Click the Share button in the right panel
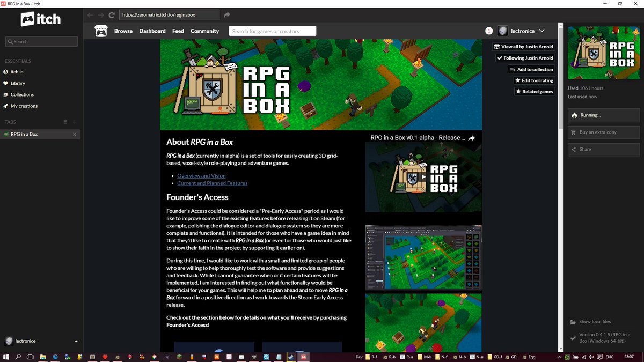This screenshot has height=362, width=644. coord(604,149)
